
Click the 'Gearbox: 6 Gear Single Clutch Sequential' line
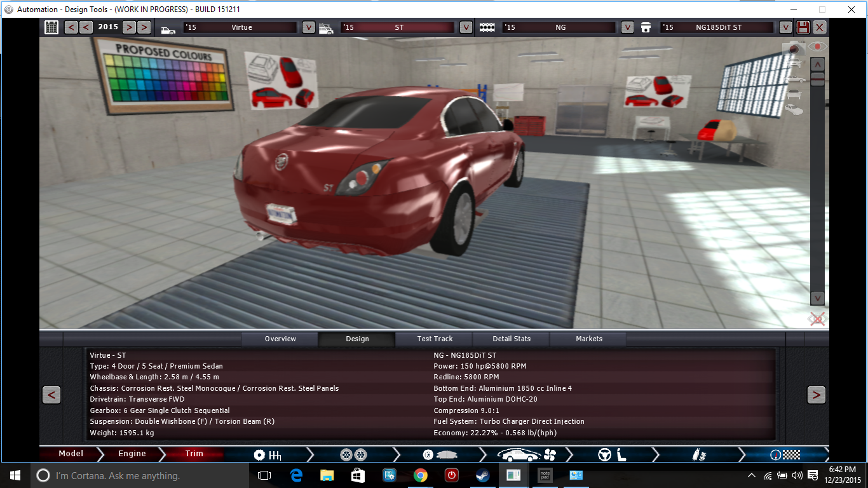coord(160,410)
